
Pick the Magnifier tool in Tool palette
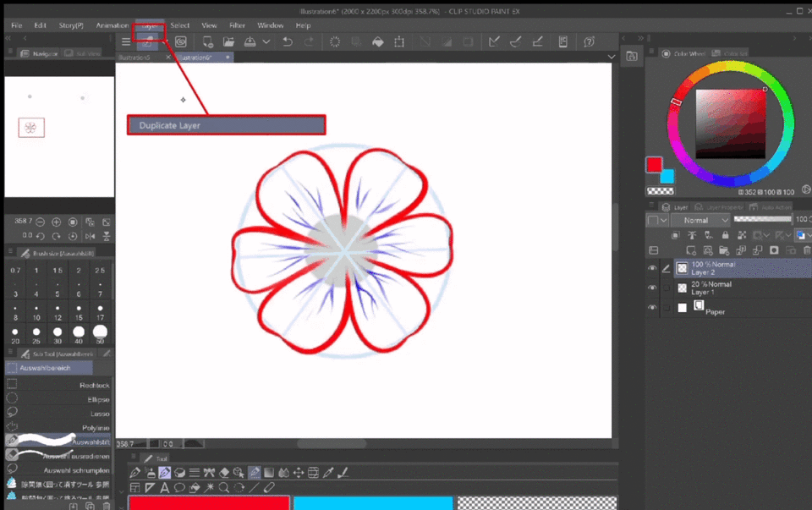click(x=223, y=488)
